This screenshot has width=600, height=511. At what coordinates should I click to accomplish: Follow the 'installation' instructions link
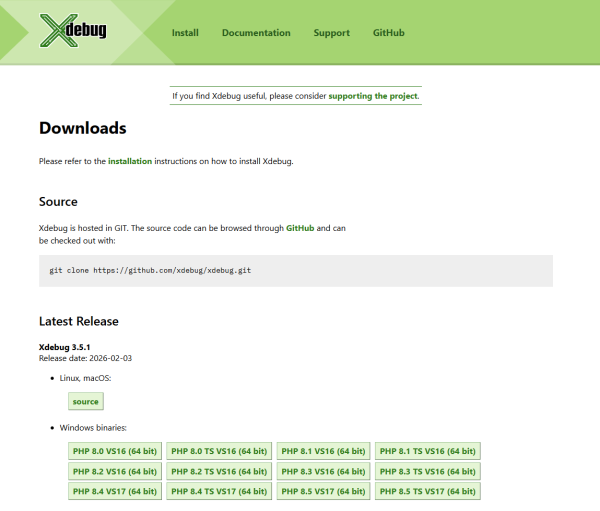pyautogui.click(x=130, y=161)
